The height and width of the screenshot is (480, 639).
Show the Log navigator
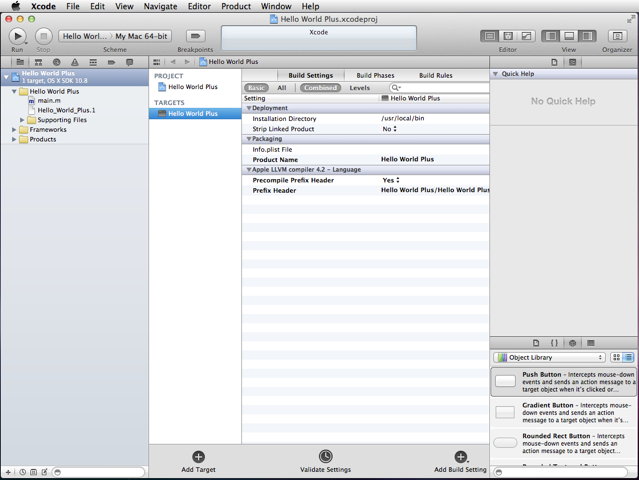[130, 62]
